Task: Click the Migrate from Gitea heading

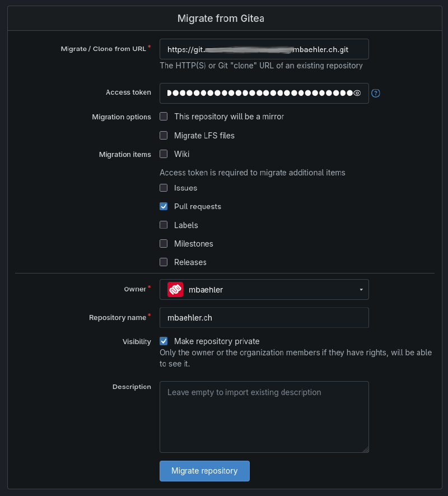Action: (x=221, y=18)
